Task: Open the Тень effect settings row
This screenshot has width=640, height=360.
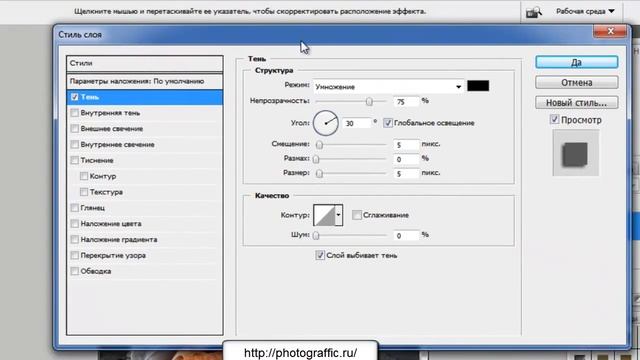Action: tap(145, 97)
